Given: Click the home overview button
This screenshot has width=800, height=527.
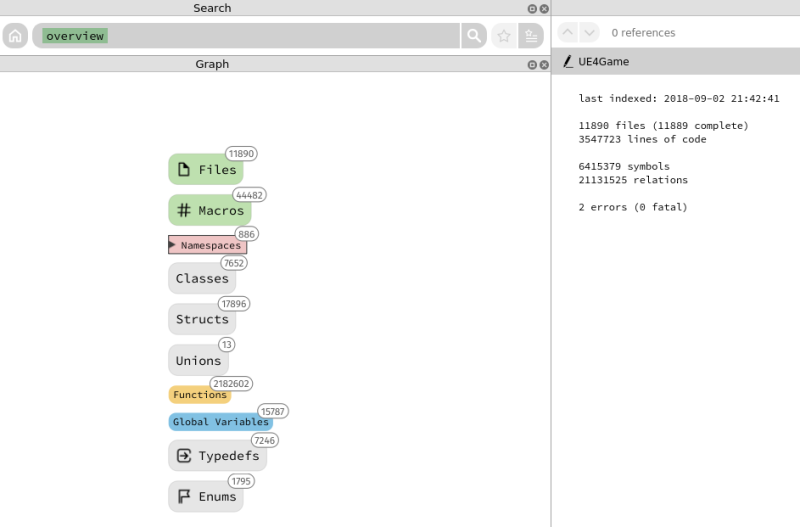Looking at the screenshot, I should 15,36.
